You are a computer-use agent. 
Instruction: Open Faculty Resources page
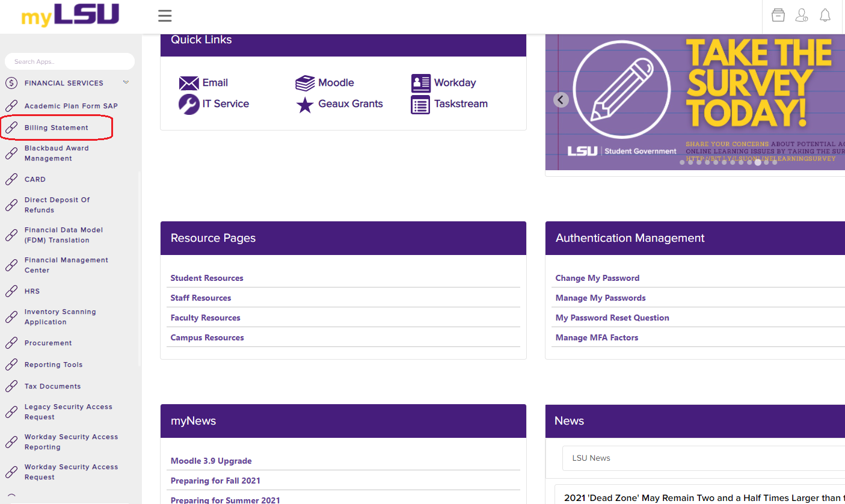205,318
